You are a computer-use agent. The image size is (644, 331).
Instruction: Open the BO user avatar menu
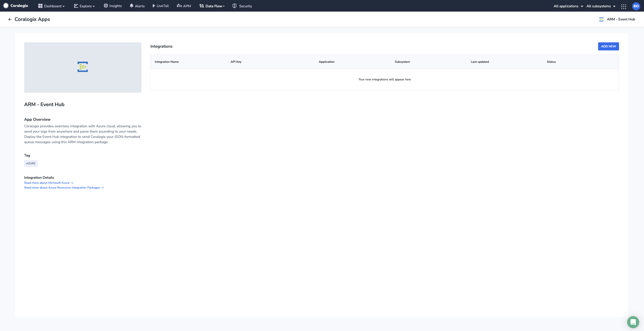pos(636,6)
